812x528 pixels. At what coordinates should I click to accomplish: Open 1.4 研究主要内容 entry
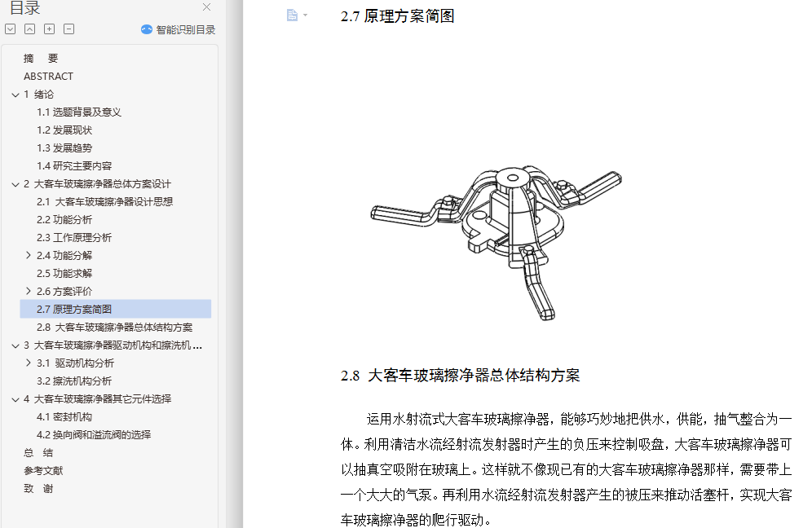point(74,165)
